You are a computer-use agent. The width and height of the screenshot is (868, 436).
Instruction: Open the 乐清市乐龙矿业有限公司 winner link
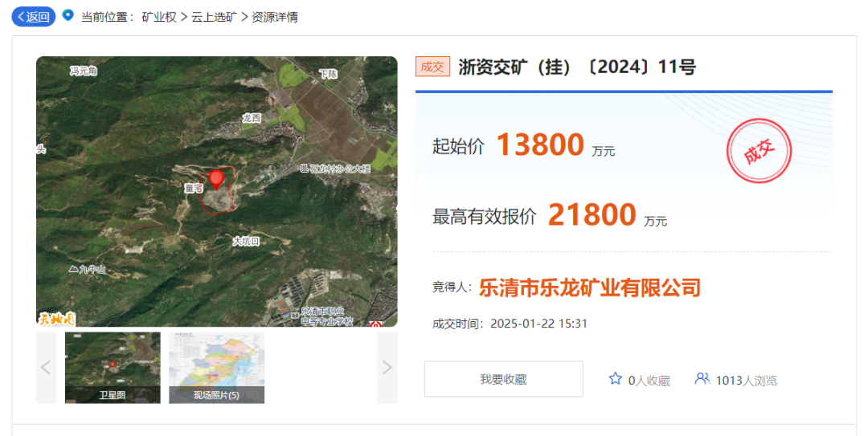coord(590,287)
